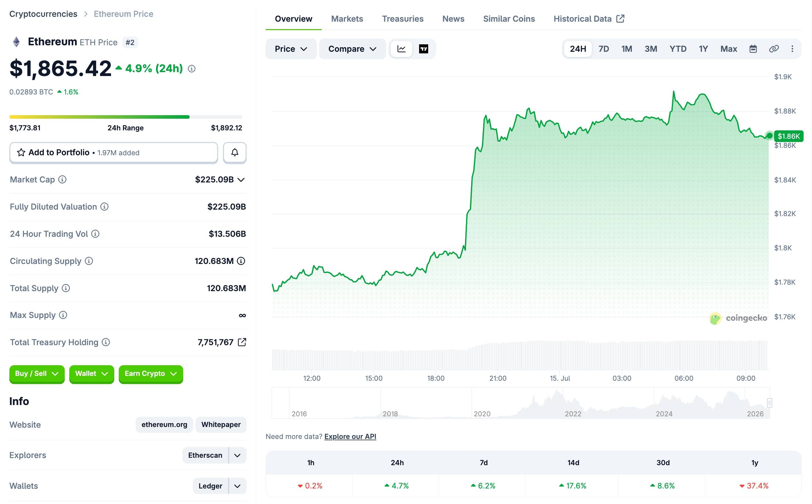Open the Ledger wallet link
Viewport: 812px width, 504px height.
pyautogui.click(x=210, y=486)
